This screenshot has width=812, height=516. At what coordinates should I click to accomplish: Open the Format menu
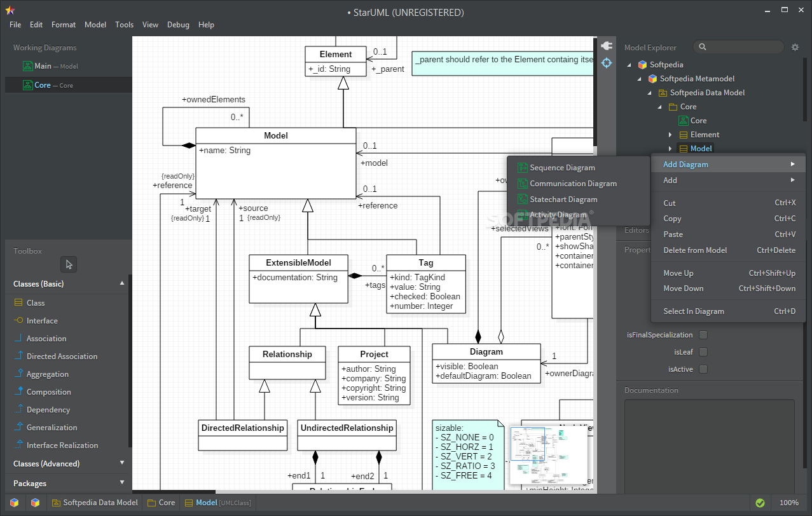coord(64,25)
